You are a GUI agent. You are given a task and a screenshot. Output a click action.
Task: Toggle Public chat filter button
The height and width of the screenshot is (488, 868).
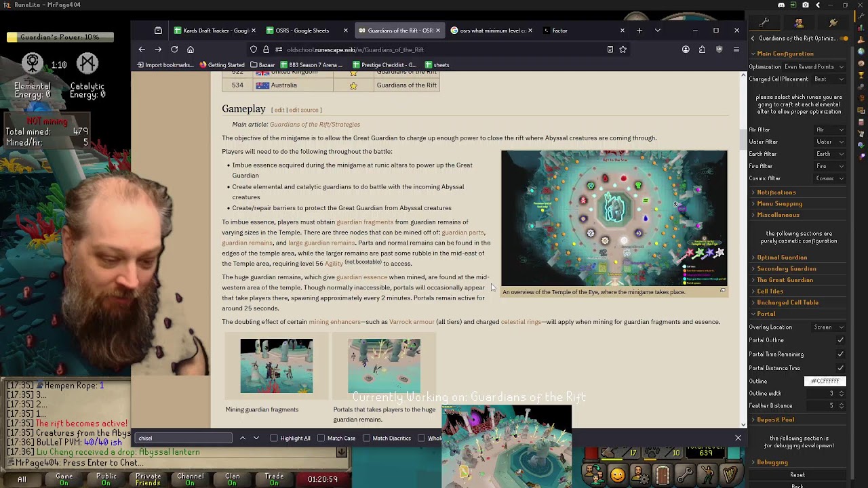[x=106, y=479]
